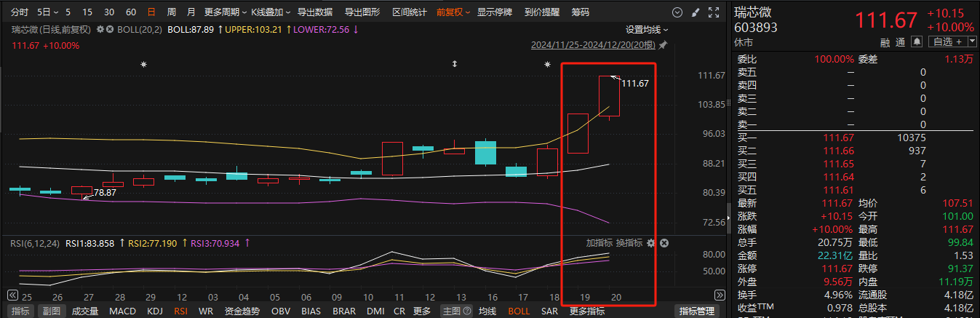Click the price alert bell icon

[x=917, y=41]
